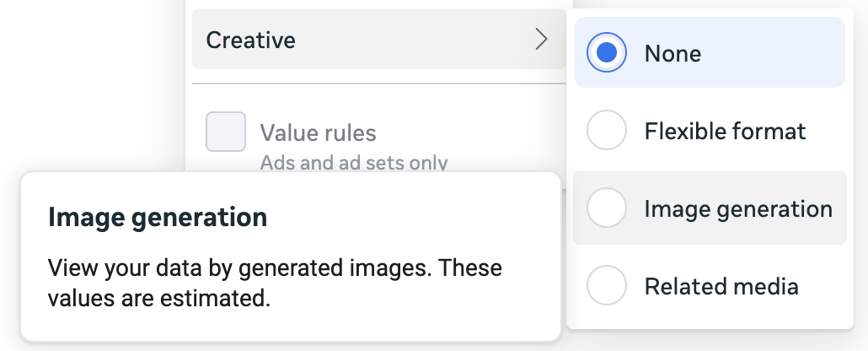Click the "Related media" label text
The height and width of the screenshot is (351, 868).
[721, 286]
